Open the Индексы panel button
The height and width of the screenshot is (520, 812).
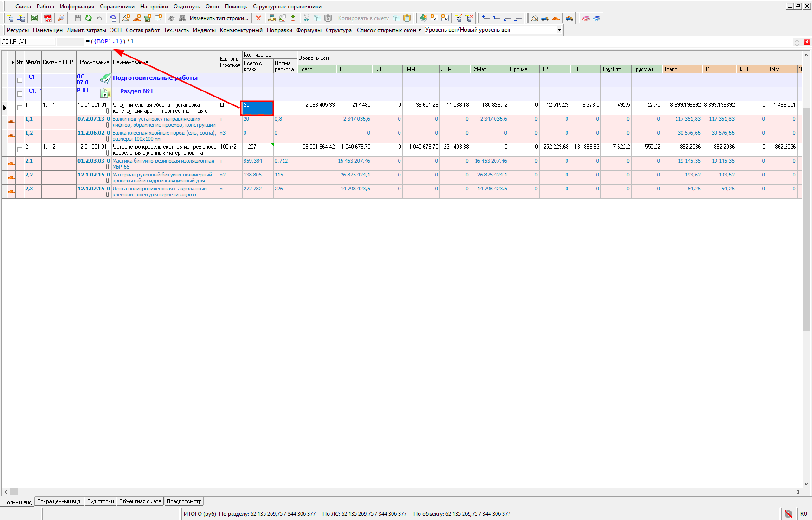[204, 30]
